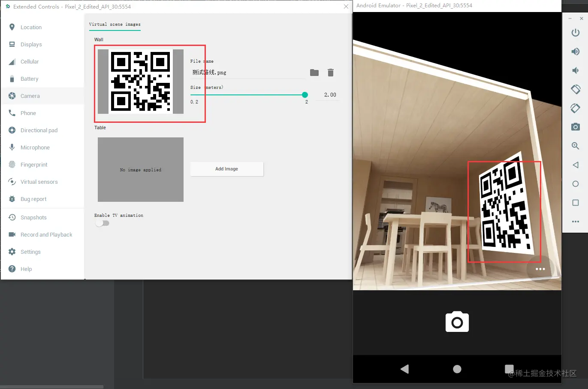This screenshot has height=389, width=588.
Task: Click the Table empty image placeholder
Action: (x=141, y=170)
